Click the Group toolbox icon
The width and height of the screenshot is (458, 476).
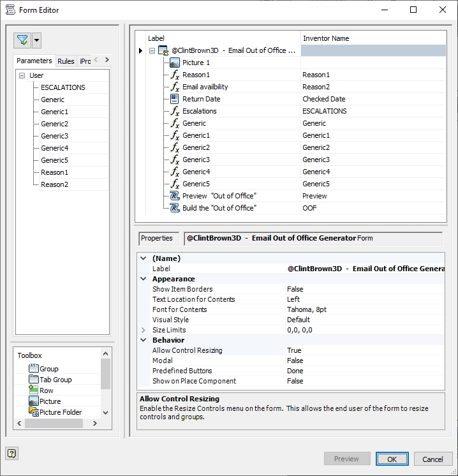[34, 368]
